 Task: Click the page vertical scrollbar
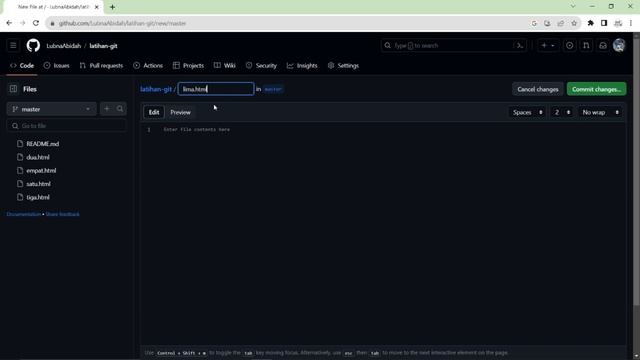pyautogui.click(x=636, y=171)
